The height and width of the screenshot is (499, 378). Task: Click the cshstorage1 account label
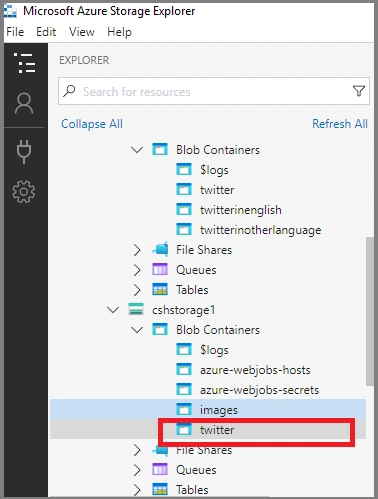pyautogui.click(x=183, y=310)
